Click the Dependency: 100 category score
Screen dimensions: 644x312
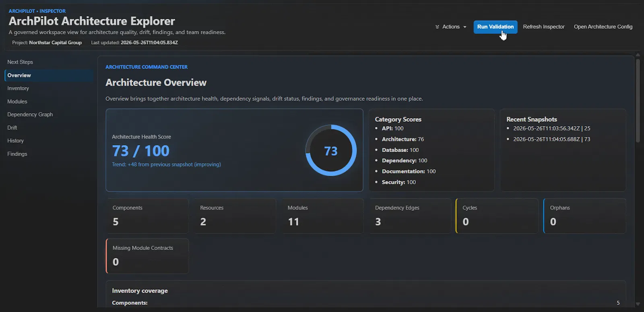pos(405,160)
